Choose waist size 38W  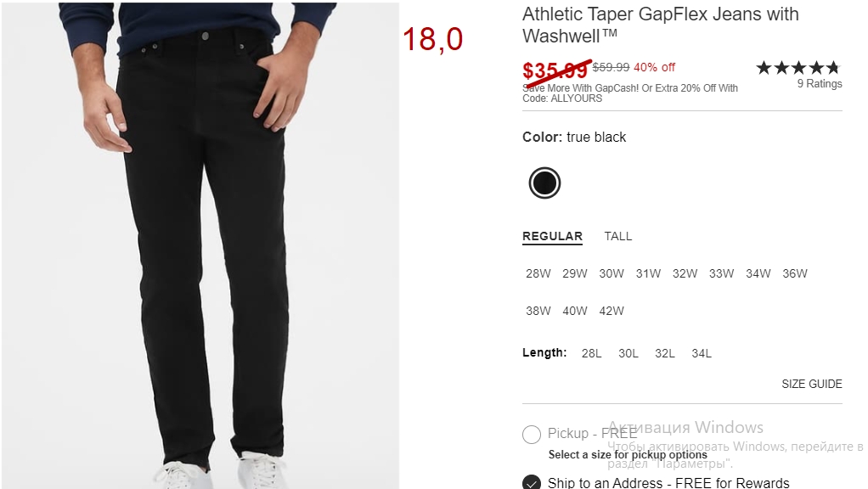538,311
